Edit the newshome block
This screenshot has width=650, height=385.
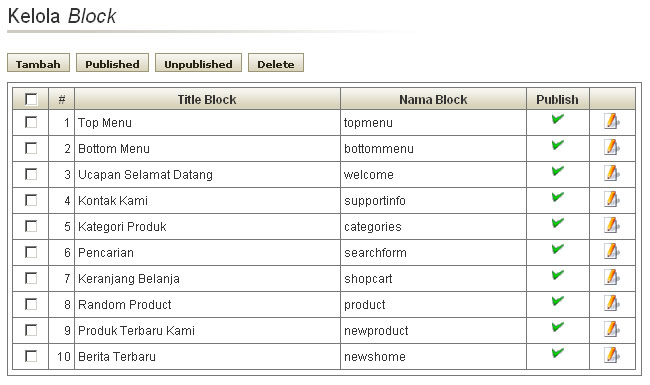coord(612,355)
